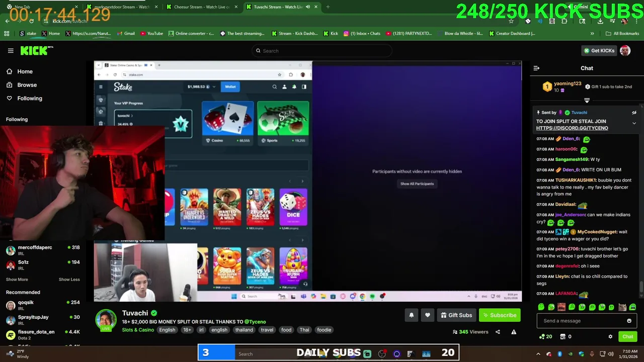Open the chat shop icon showing 0
The width and height of the screenshot is (644, 362).
566,336
